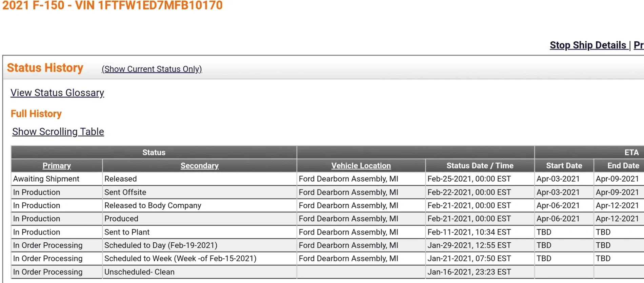This screenshot has width=644, height=283.
Task: Click the ETA End Date column header
Action: [623, 166]
